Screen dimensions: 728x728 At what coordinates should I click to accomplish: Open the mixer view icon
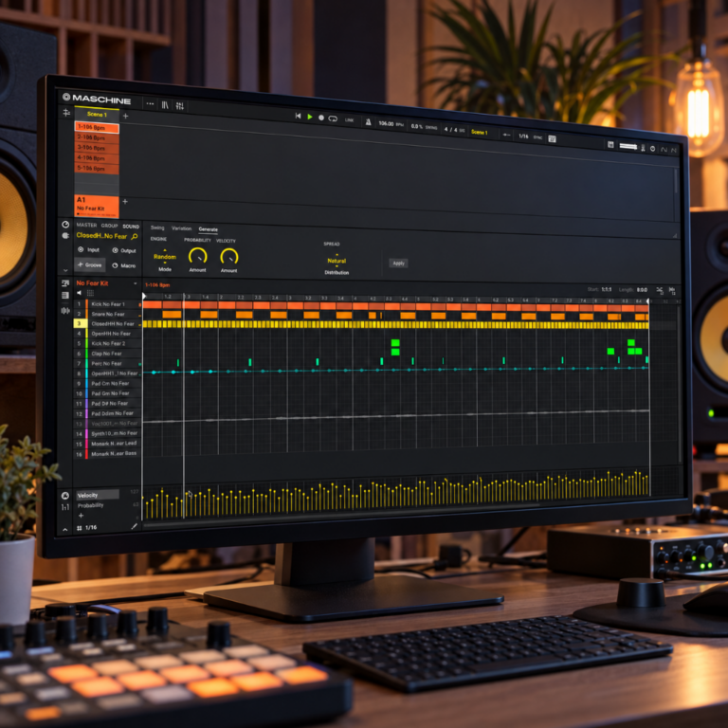[180, 106]
